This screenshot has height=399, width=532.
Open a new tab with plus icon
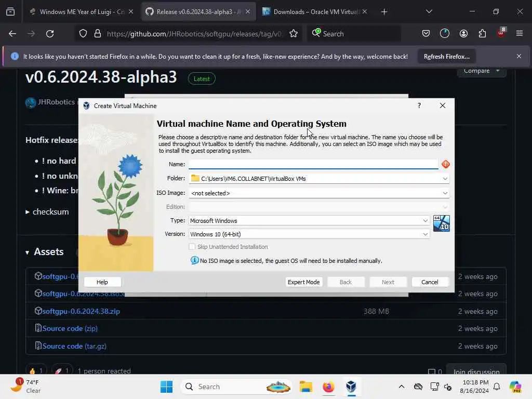pos(384,12)
